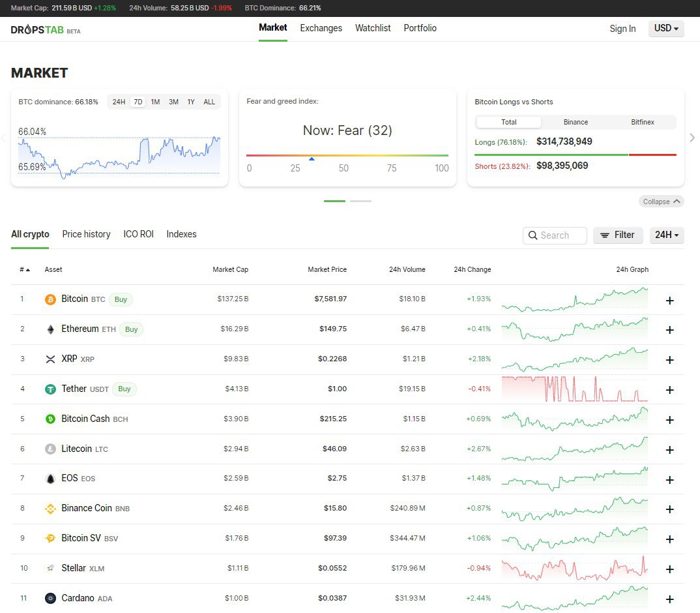Open the Watchlist tab

[373, 28]
